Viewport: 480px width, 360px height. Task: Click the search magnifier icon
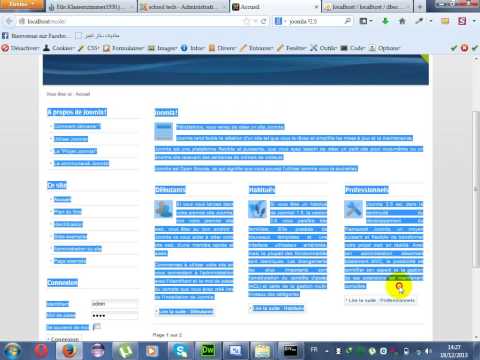[347, 21]
